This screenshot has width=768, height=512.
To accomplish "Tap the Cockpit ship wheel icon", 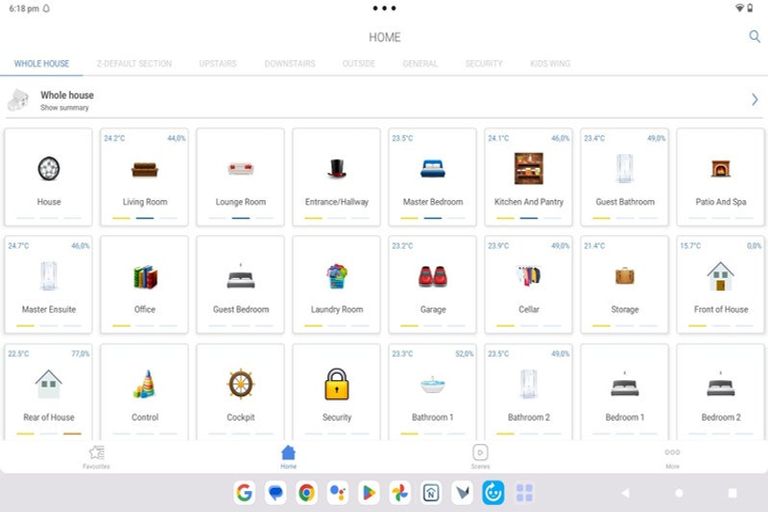I will (241, 384).
